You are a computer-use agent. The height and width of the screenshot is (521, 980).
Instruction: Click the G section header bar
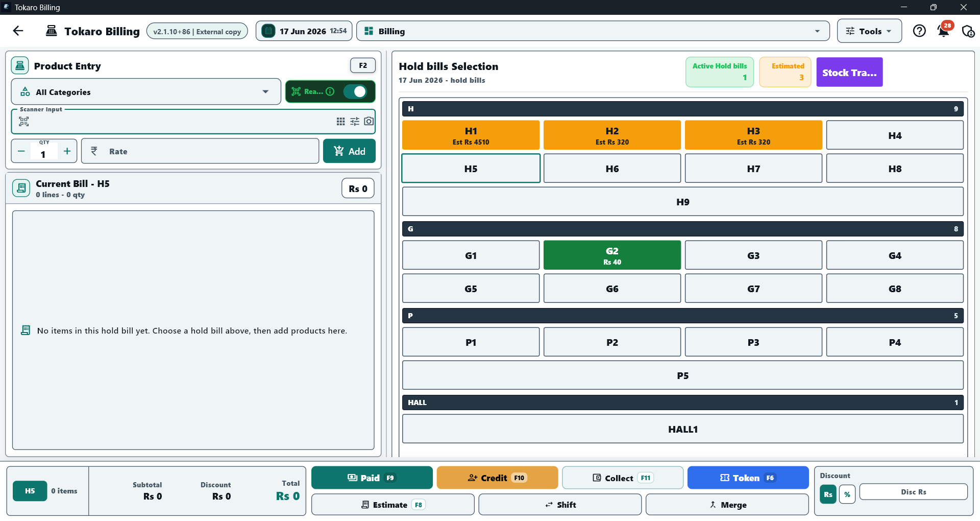click(x=683, y=229)
